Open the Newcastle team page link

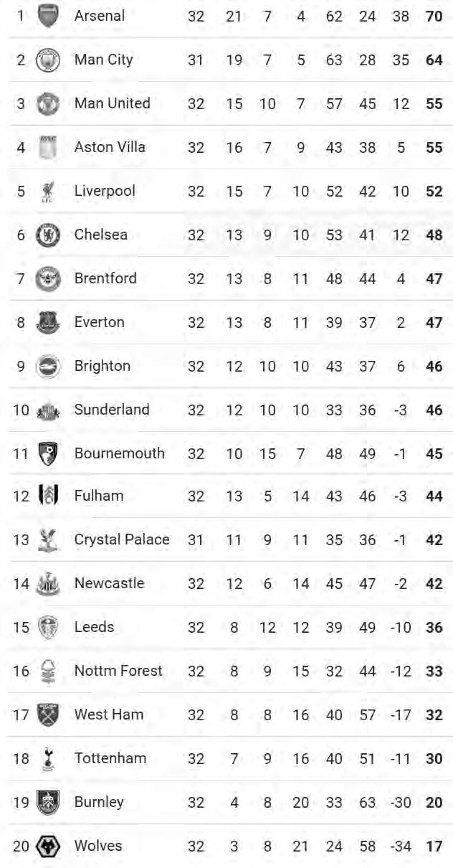(109, 583)
